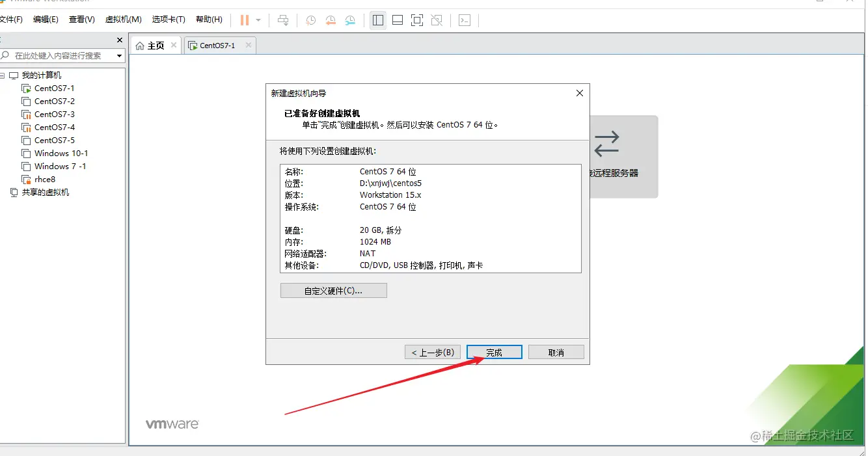Viewport: 868px width, 456px height.
Task: Select 共享的虚拟机 in the library tree
Action: 46,193
